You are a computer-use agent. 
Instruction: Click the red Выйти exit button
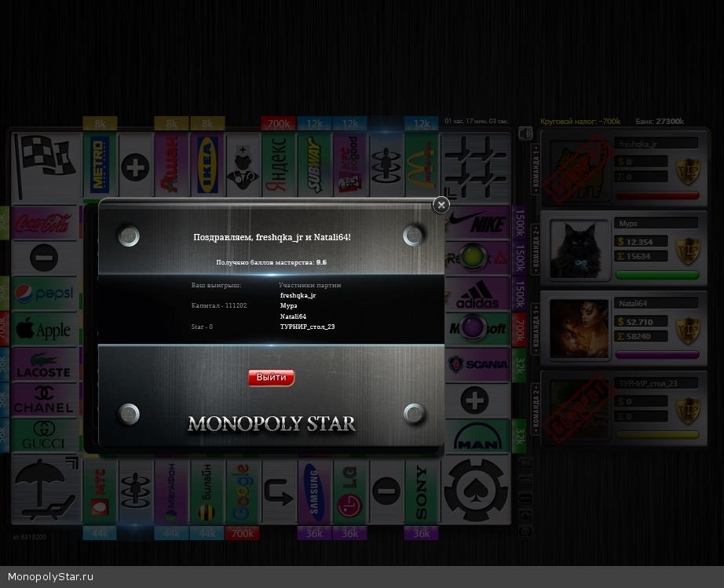coord(271,378)
